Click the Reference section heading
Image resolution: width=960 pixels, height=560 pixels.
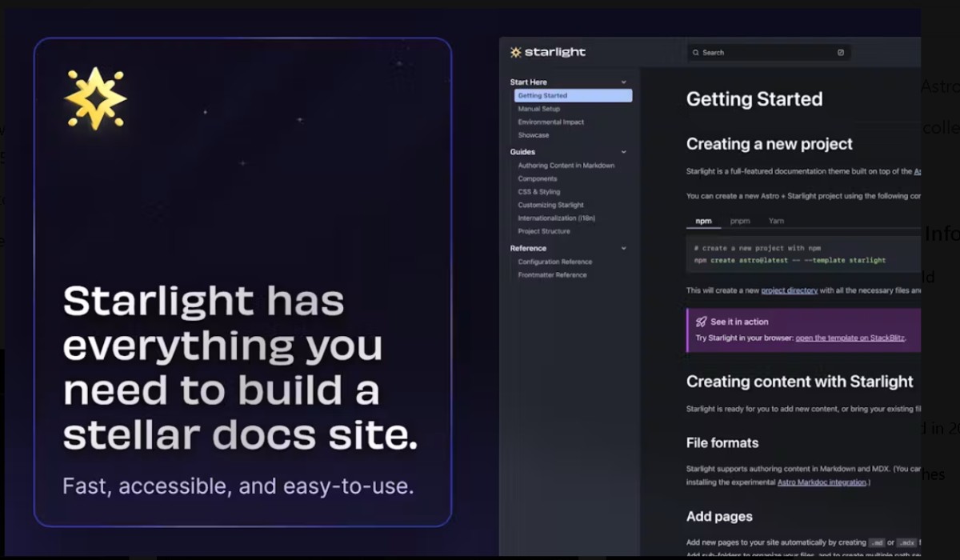pyautogui.click(x=528, y=249)
